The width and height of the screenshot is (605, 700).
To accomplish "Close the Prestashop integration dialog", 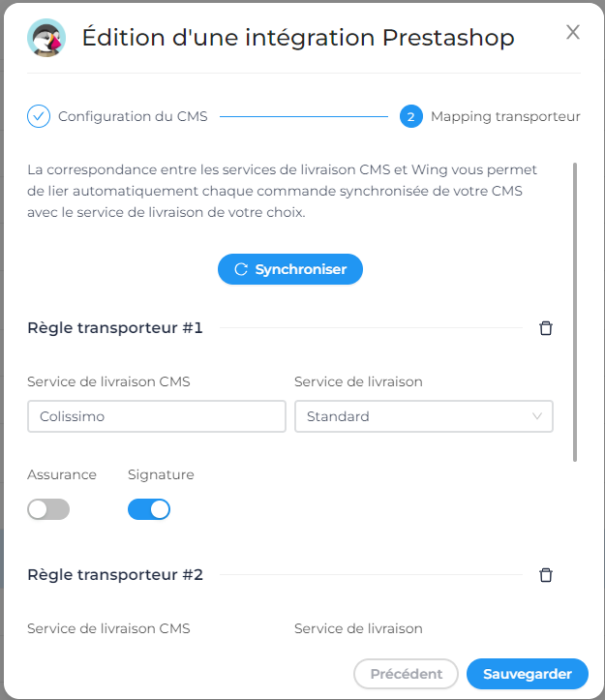I will [573, 32].
